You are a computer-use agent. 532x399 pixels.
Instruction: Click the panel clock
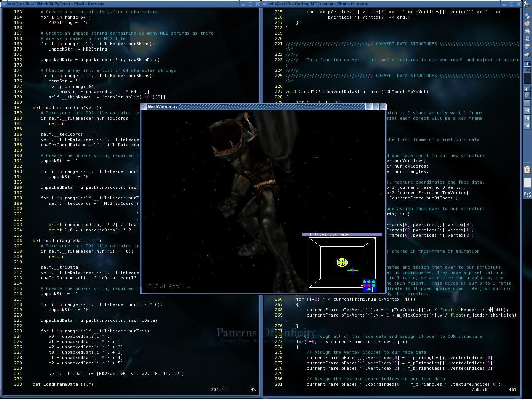(527, 195)
